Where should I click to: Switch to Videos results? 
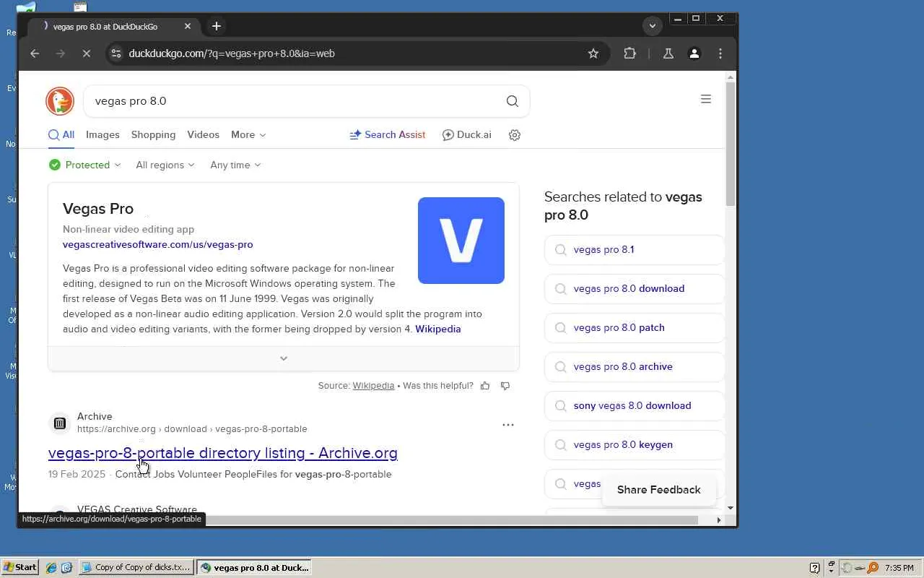(203, 135)
